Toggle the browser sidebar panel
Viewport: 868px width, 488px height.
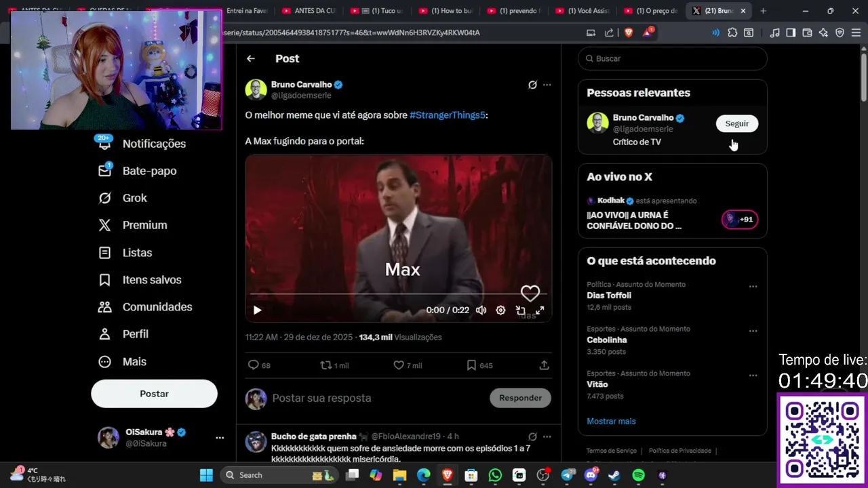791,33
